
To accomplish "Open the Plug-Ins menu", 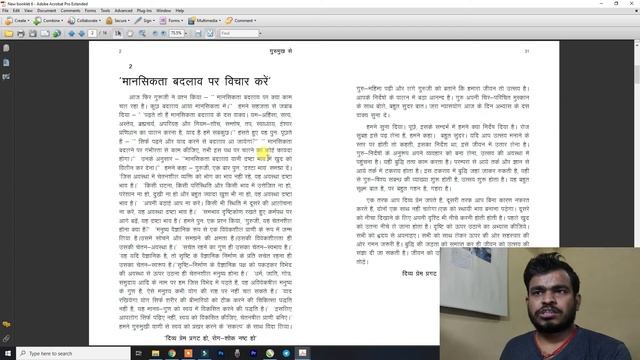I will tap(144, 11).
